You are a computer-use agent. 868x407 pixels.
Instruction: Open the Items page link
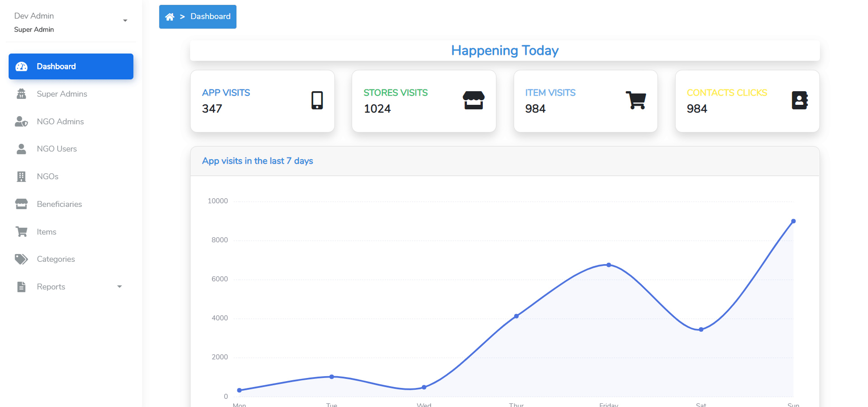coord(47,232)
